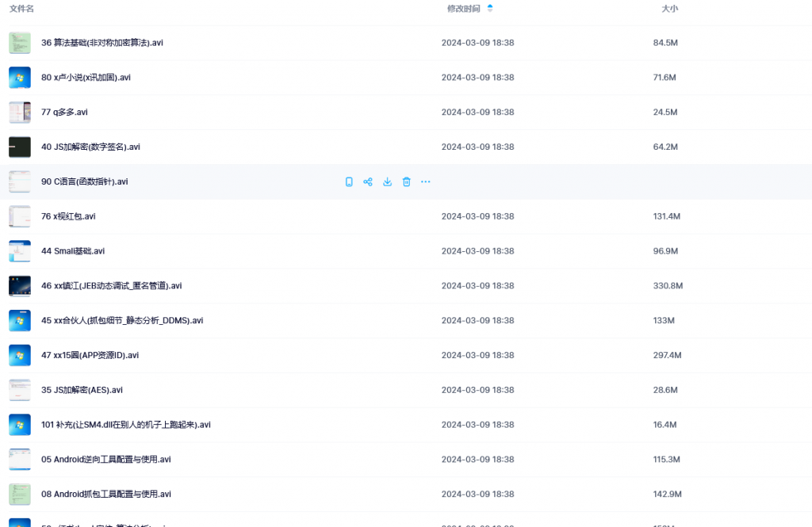
Task: Select file name 90 C语言(函数指针).avi
Action: (x=84, y=181)
